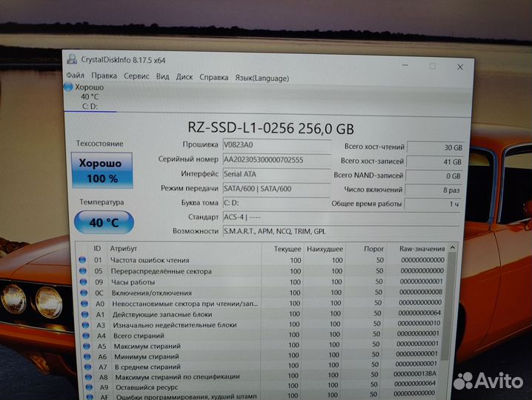
Task: Click the attribute list vertical scrollbar thumb
Action: click(448, 307)
